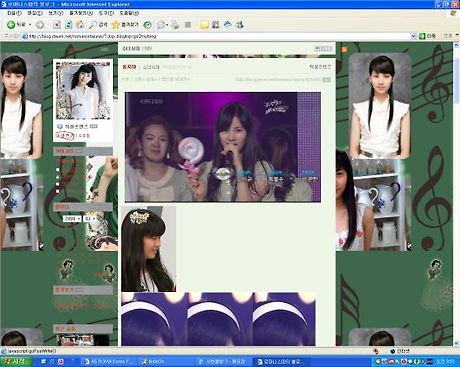Click the red quick launch icon on taskbar
Image resolution: width=460 pixels, height=367 pixels.
(61, 361)
